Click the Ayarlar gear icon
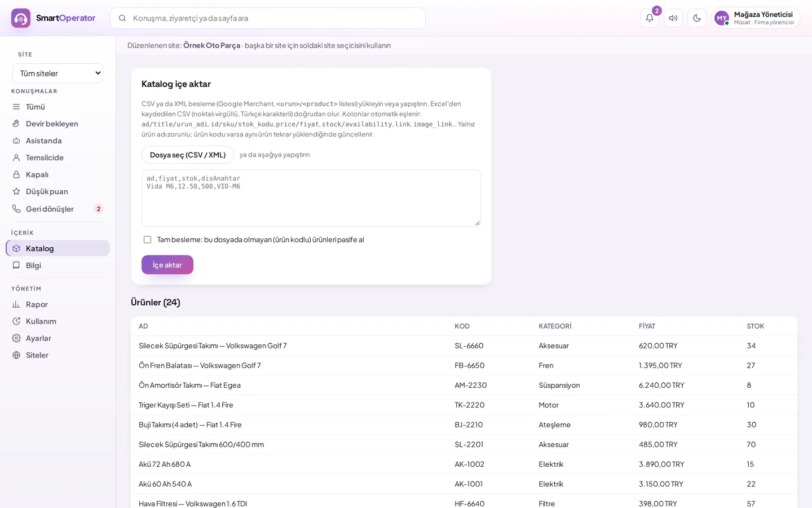Image resolution: width=812 pixels, height=508 pixels. click(16, 338)
